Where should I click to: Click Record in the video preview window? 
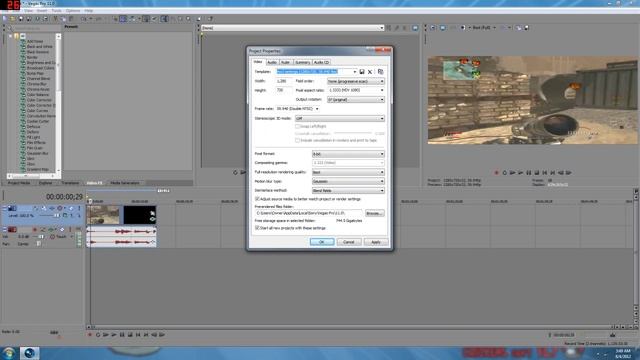(x=496, y=173)
